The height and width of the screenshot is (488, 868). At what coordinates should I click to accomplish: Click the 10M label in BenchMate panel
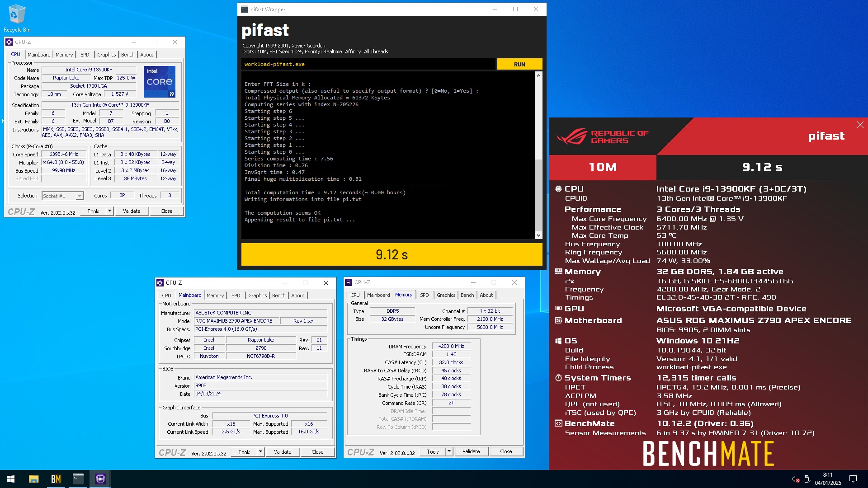pyautogui.click(x=602, y=167)
